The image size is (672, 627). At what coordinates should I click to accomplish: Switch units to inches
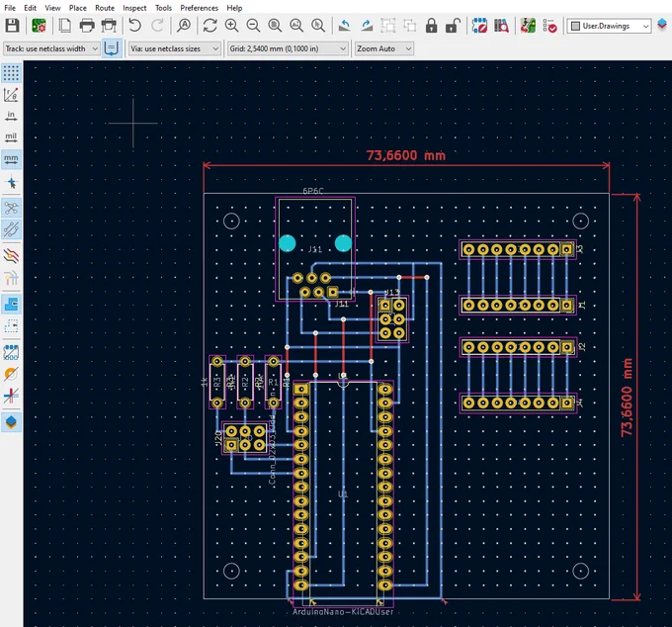pyautogui.click(x=11, y=116)
